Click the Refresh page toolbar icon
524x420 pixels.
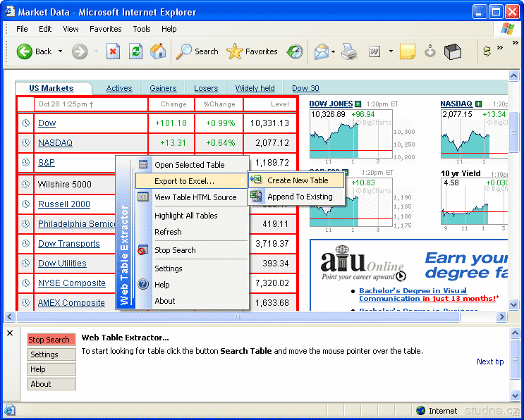135,51
